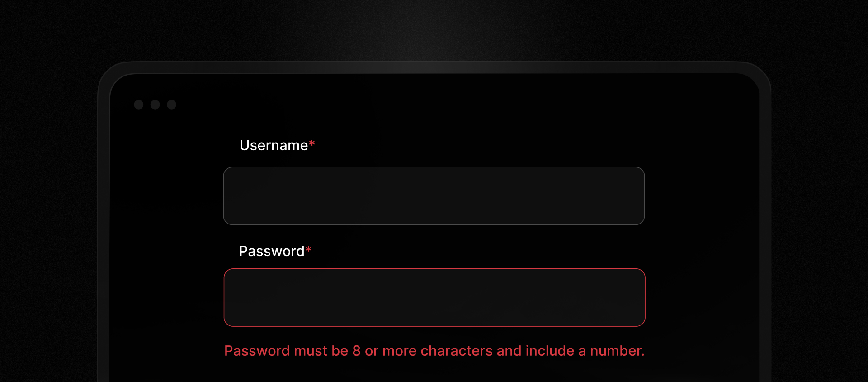Focus the Username text field
Image resolution: width=868 pixels, height=382 pixels.
[x=434, y=196]
